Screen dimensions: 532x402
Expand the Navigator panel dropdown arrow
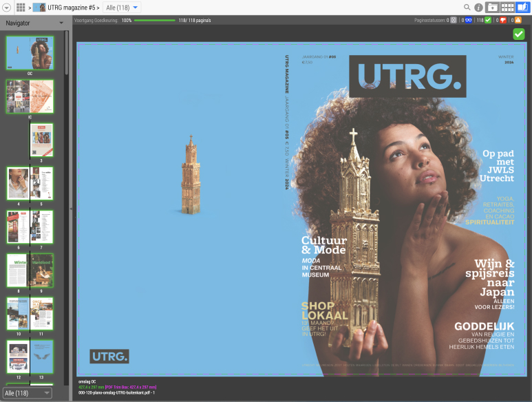click(61, 23)
